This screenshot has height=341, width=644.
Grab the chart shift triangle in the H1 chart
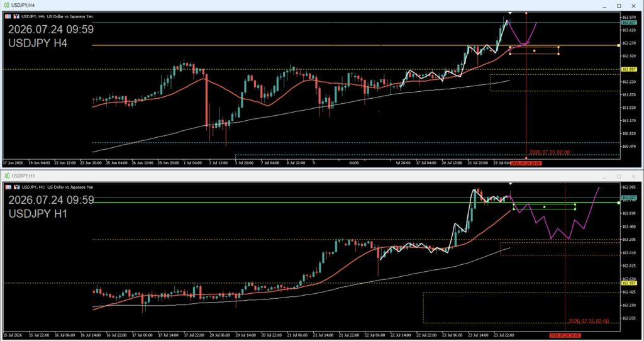[x=510, y=184]
